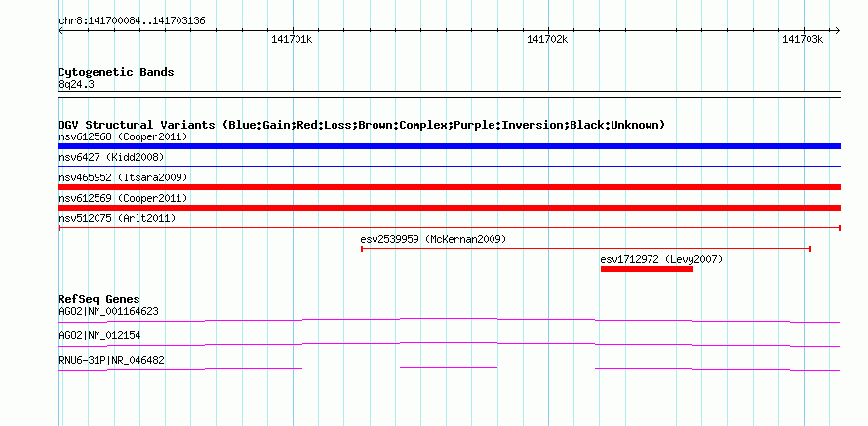Click the nsv612569 (Cooper2011) label
The image size is (868, 426).
[123, 198]
